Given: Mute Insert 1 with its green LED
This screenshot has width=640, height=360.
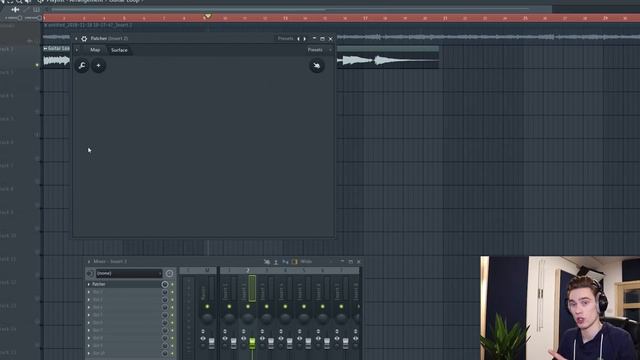Looking at the screenshot, I should (x=229, y=307).
